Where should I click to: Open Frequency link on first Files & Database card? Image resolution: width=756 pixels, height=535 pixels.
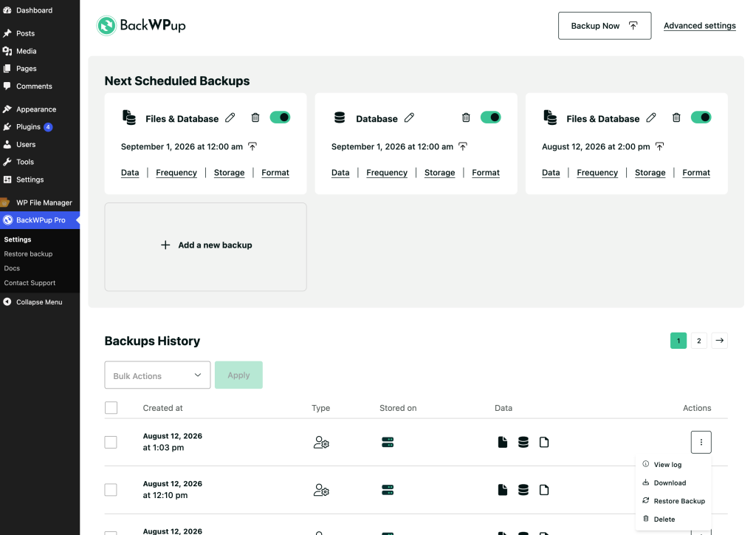click(x=176, y=173)
